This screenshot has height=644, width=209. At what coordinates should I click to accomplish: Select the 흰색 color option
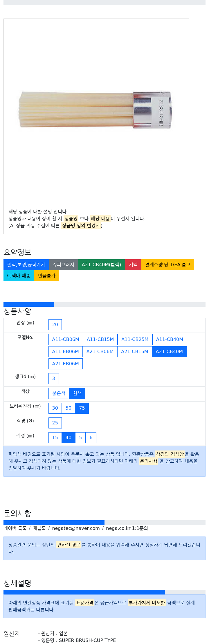tap(77, 393)
